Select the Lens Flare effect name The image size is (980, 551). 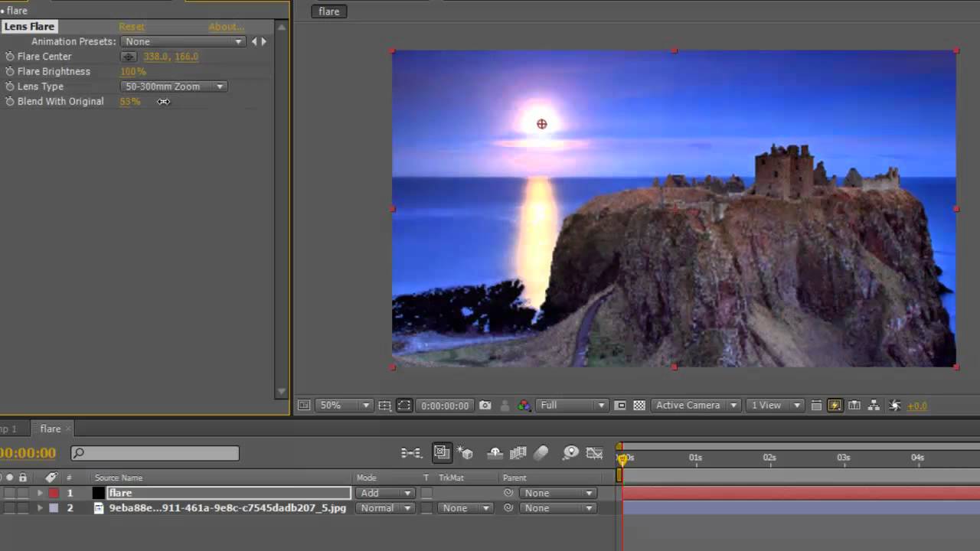coord(29,27)
